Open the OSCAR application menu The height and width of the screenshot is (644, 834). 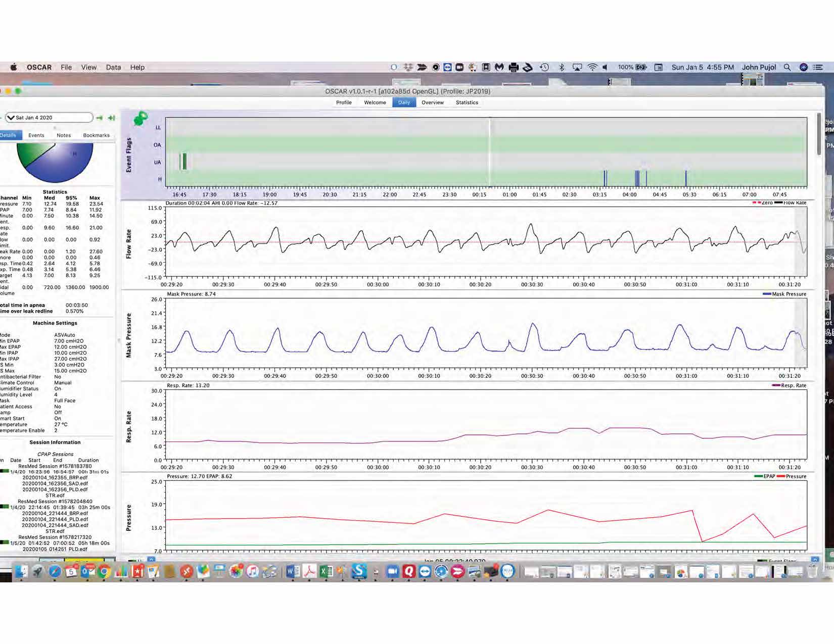coord(39,67)
